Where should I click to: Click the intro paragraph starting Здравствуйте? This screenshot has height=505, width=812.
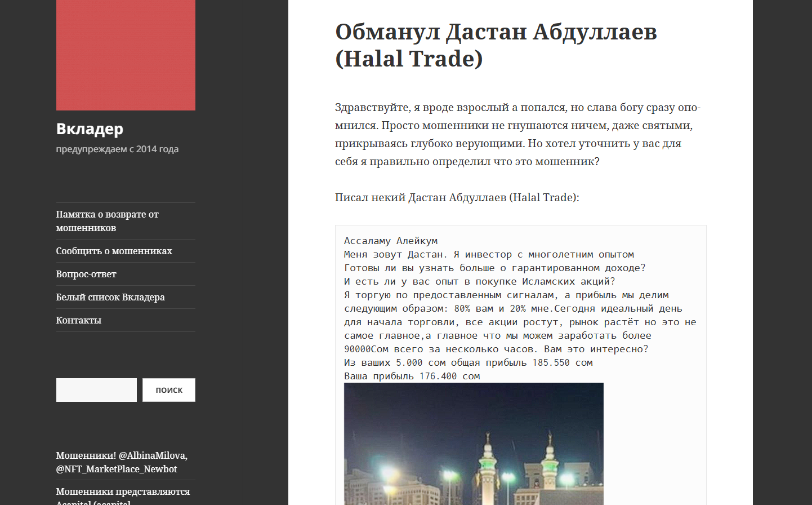pyautogui.click(x=518, y=134)
